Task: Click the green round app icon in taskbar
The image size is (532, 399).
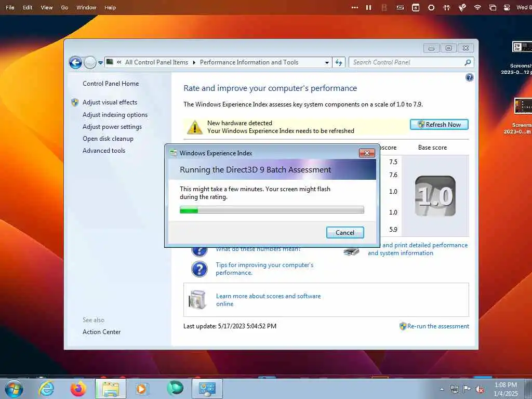Action: (x=175, y=388)
